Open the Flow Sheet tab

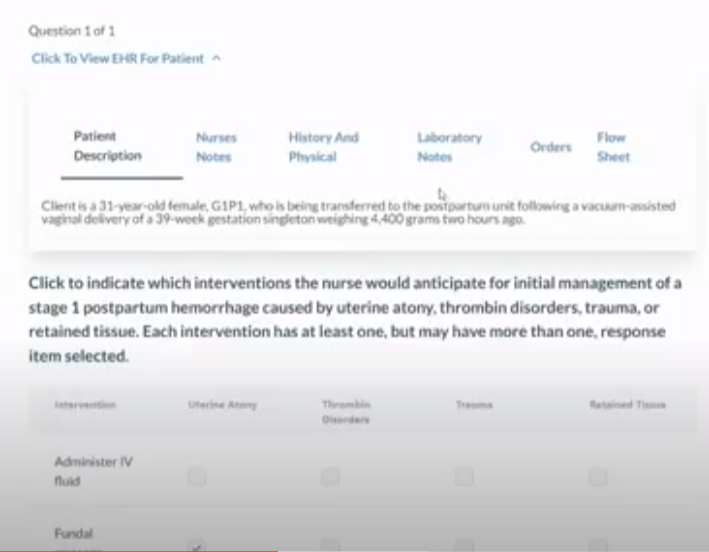tap(613, 147)
